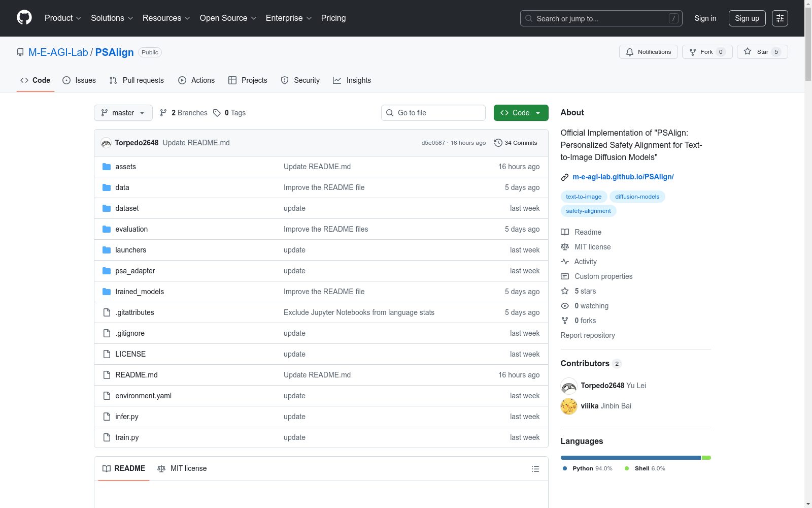Select the README tab below files
The image size is (812, 508).
point(124,468)
